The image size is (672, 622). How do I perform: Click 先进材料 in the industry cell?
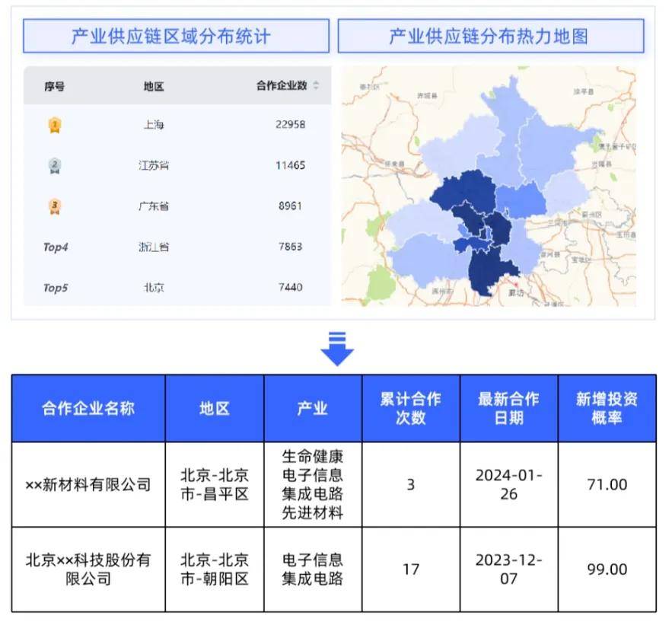pos(313,512)
